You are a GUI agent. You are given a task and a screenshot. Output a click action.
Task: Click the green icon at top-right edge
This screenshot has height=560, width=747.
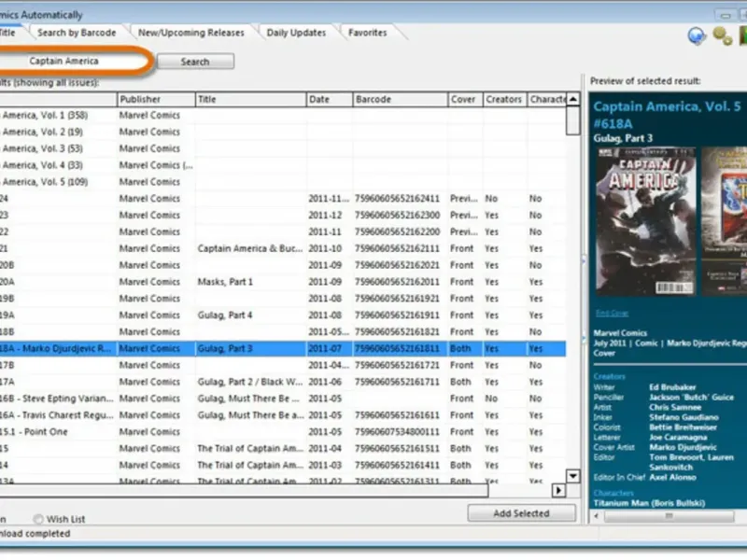pyautogui.click(x=742, y=35)
